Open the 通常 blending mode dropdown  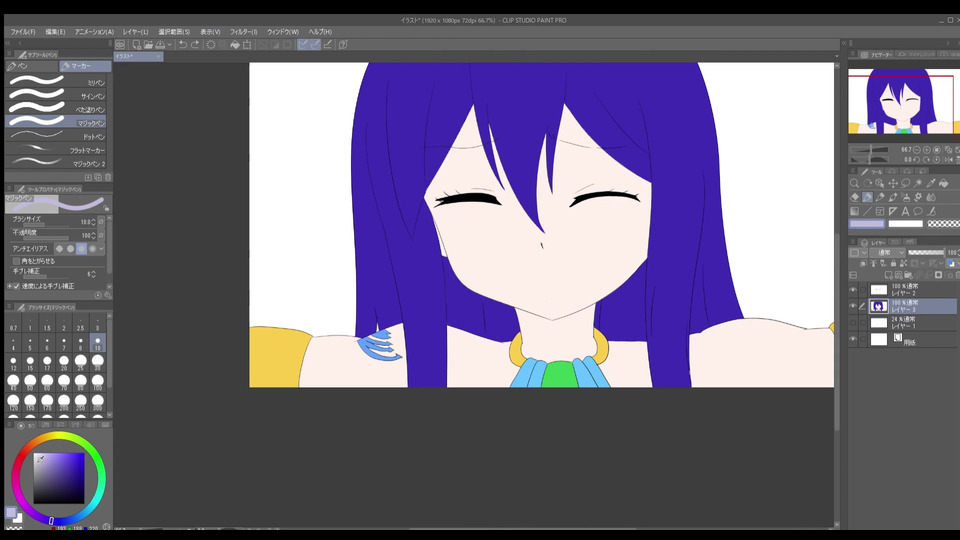pos(887,252)
